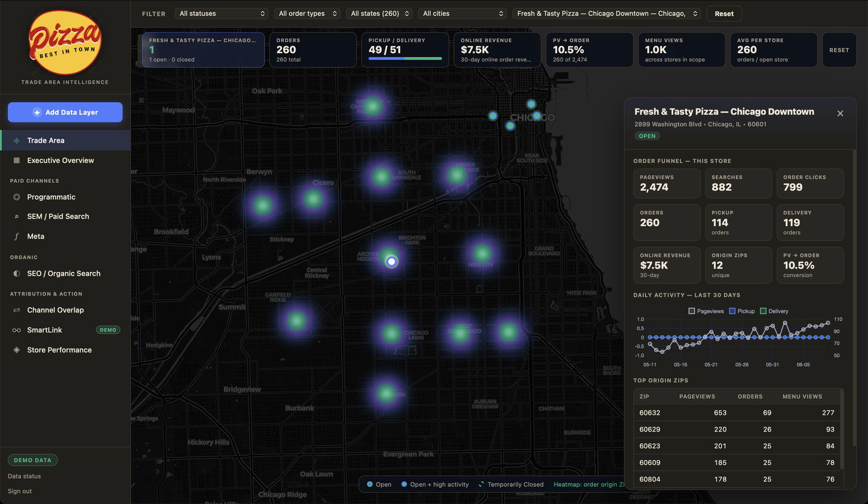Open SEO / Organic Search
This screenshot has height=504, width=868.
pyautogui.click(x=65, y=274)
